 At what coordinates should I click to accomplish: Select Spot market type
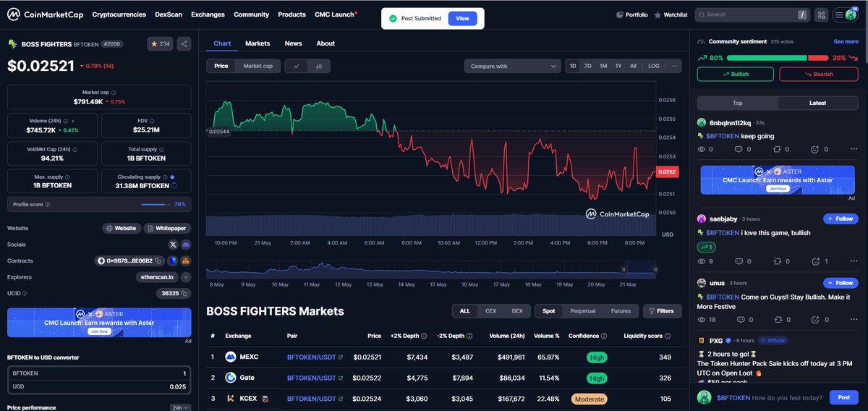pyautogui.click(x=549, y=311)
